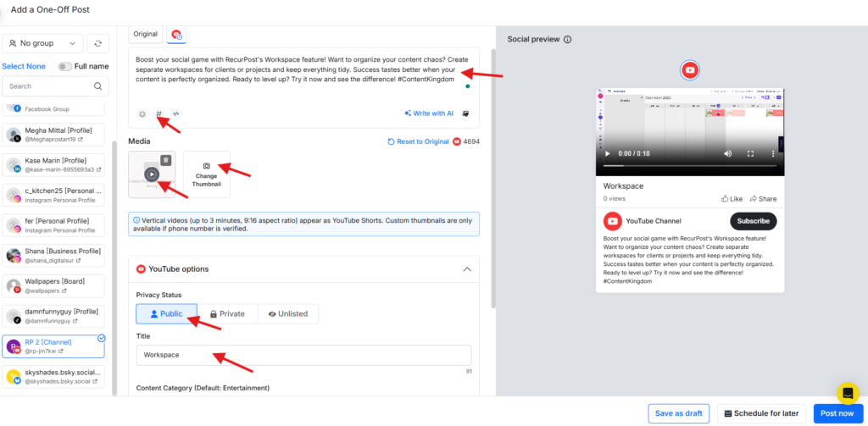The width and height of the screenshot is (868, 426).
Task: Select the Wallpapers [Board] account
Action: pyautogui.click(x=53, y=285)
